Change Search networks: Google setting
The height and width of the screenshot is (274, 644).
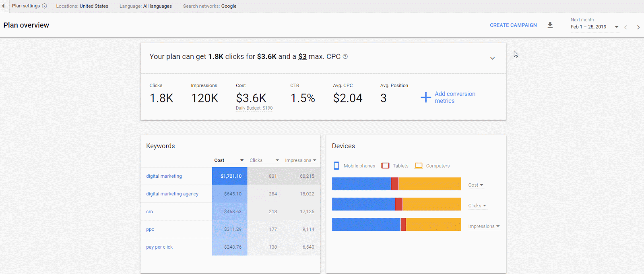(210, 6)
